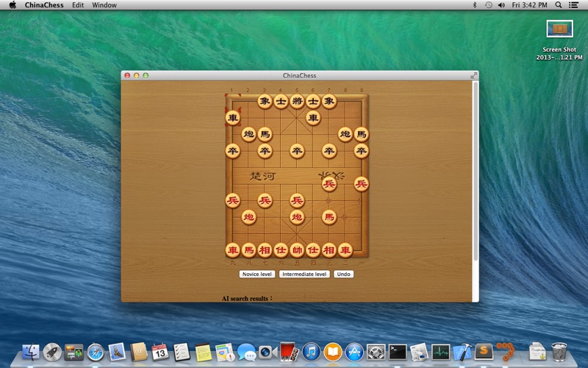Open App Store from the Dock
Image resolution: width=588 pixels, height=368 pixels.
(x=354, y=353)
